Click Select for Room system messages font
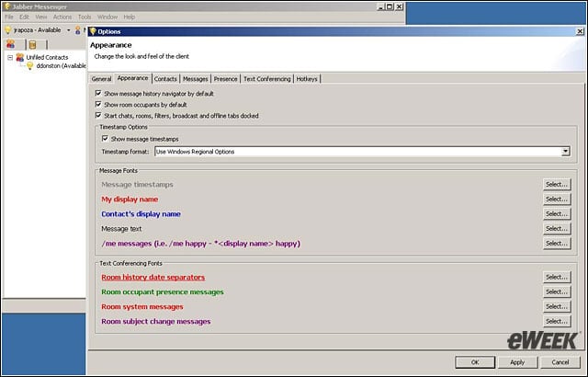Screen dimensions: 588x377 [x=557, y=306]
